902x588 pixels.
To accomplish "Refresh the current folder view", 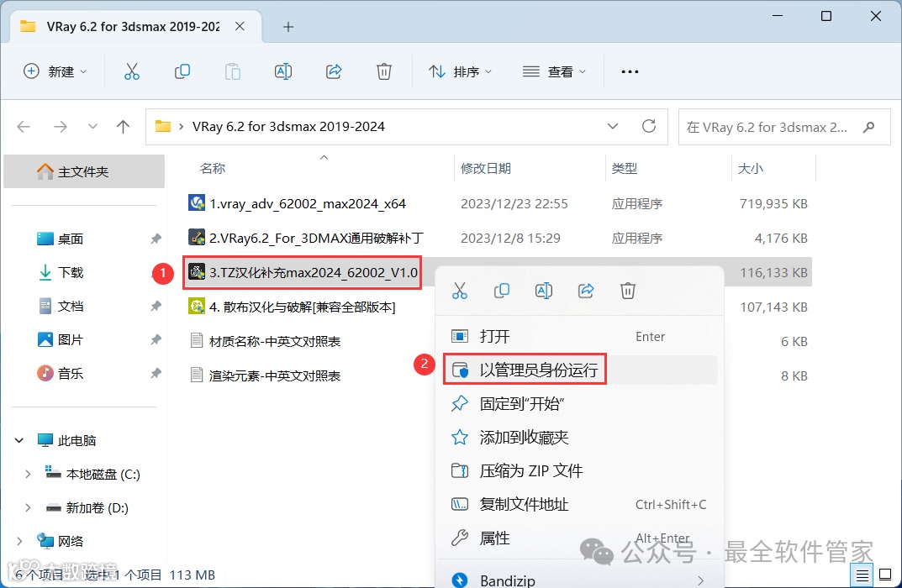I will [x=649, y=126].
